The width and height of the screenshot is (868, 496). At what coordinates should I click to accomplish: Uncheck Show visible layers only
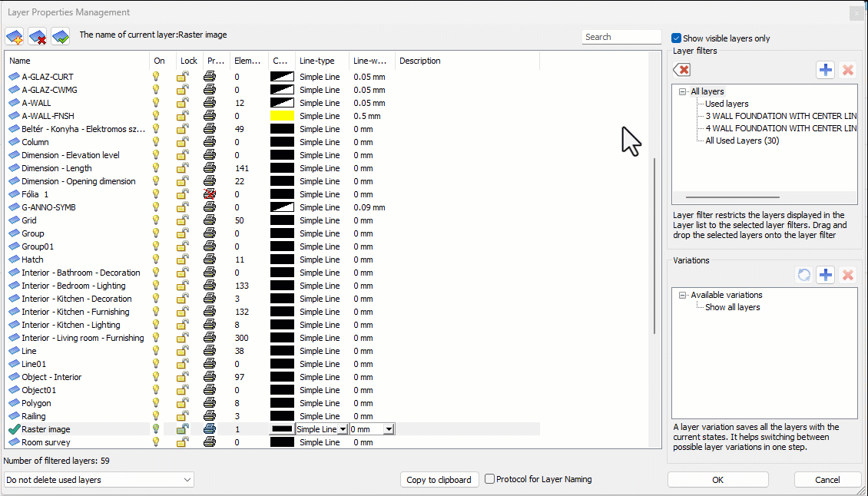point(676,38)
